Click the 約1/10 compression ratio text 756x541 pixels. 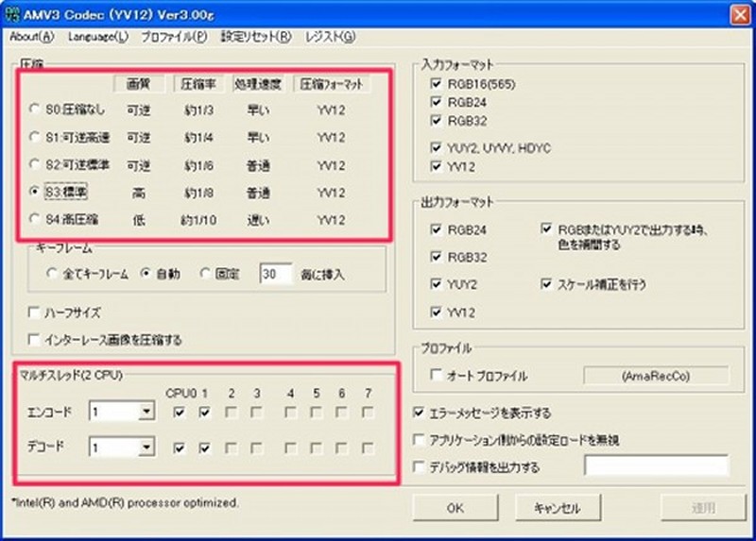tap(198, 221)
